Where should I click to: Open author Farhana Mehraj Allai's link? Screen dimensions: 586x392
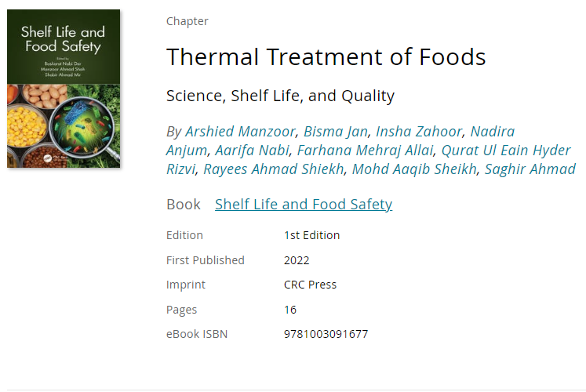tap(365, 150)
